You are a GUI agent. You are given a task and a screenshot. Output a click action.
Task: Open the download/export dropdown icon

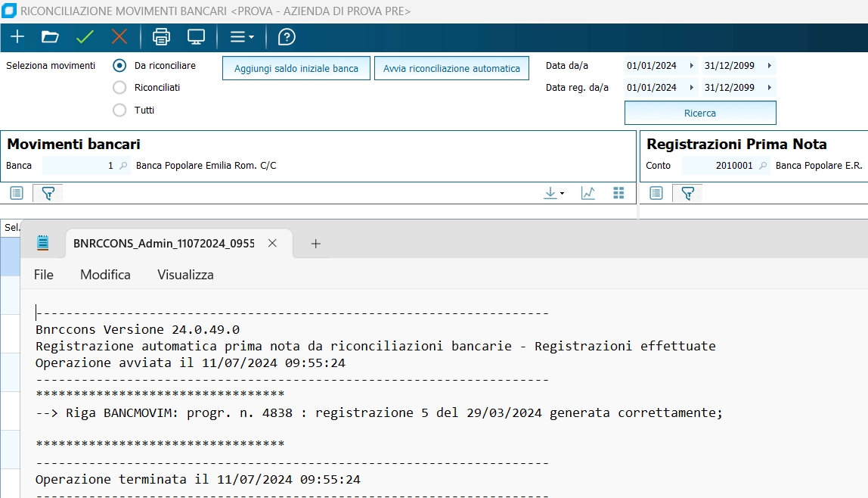(553, 193)
